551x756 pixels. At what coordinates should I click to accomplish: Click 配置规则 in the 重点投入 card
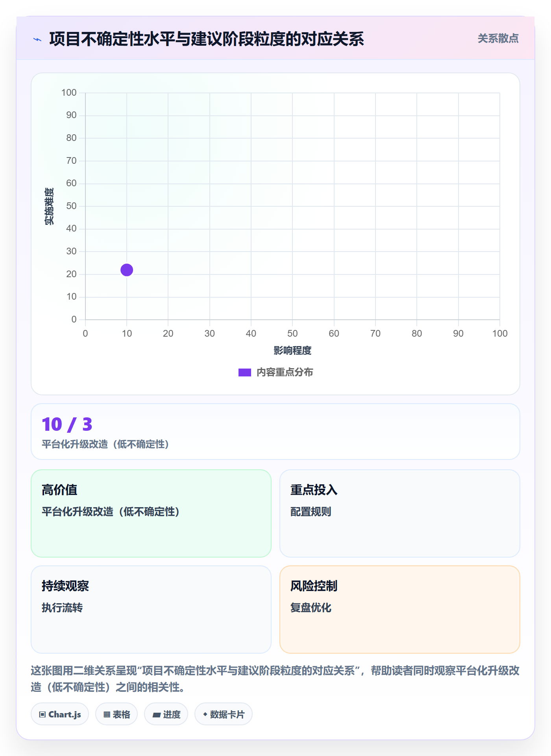click(311, 511)
